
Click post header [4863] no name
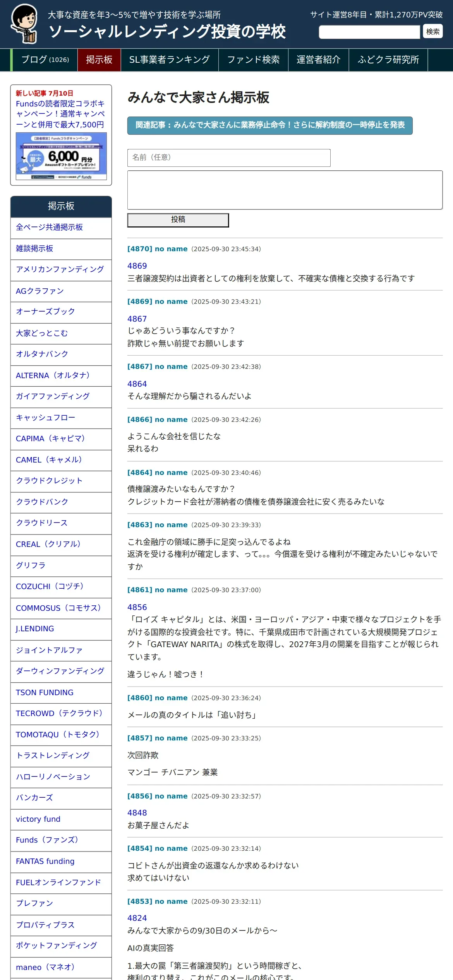157,525
